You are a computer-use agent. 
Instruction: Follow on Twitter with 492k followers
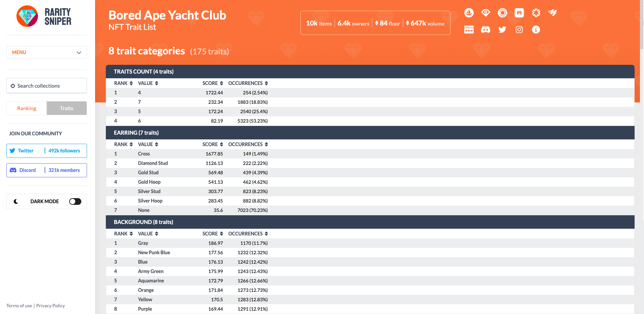47,151
